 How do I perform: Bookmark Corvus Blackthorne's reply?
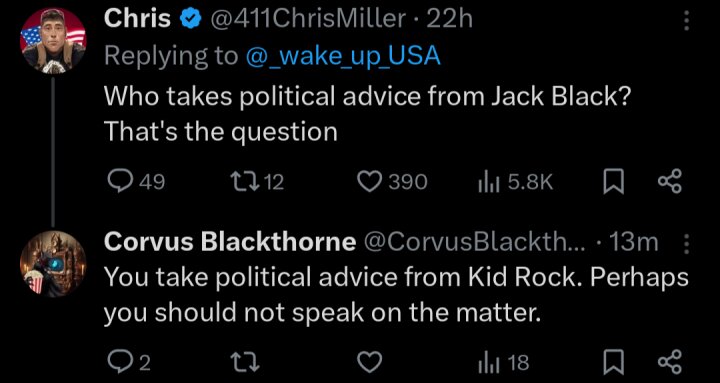coord(614,364)
